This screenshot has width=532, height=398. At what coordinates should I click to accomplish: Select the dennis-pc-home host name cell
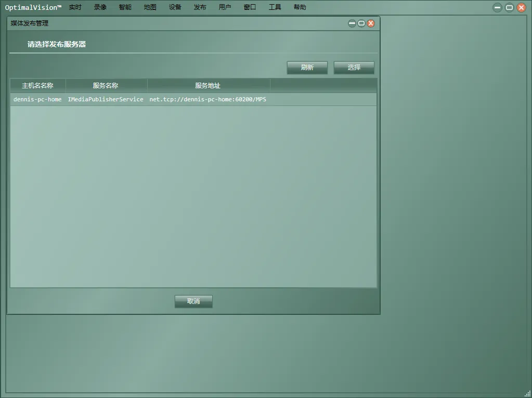point(37,99)
